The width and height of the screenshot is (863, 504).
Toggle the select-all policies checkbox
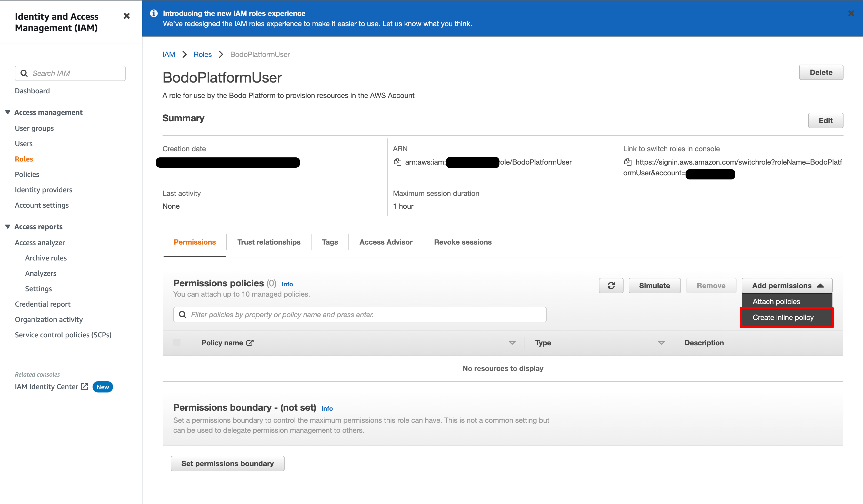click(177, 342)
